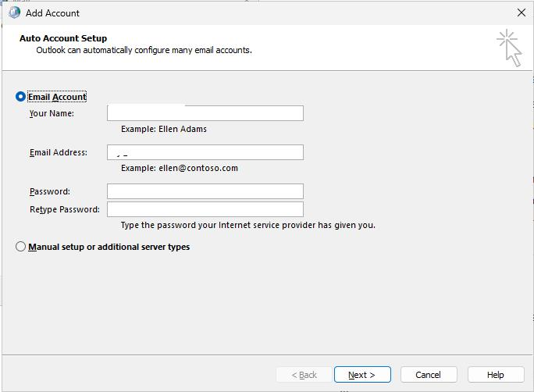
Task: Click the Add Account globe icon in title bar
Action: coord(14,12)
